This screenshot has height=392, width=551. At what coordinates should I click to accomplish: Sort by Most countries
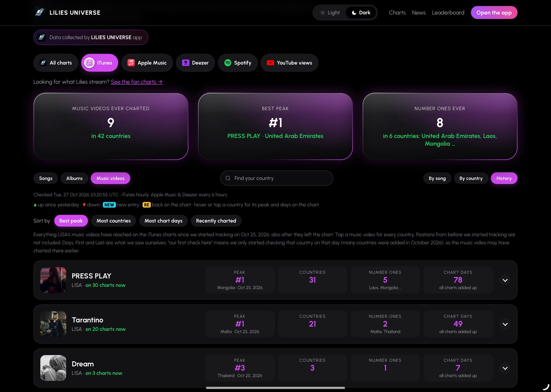coord(114,221)
